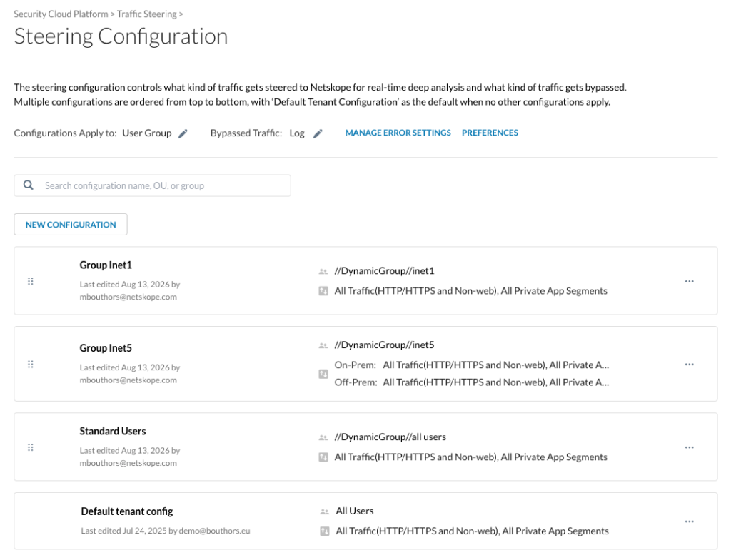This screenshot has height=560, width=731.
Task: Create a new configuration
Action: [71, 225]
